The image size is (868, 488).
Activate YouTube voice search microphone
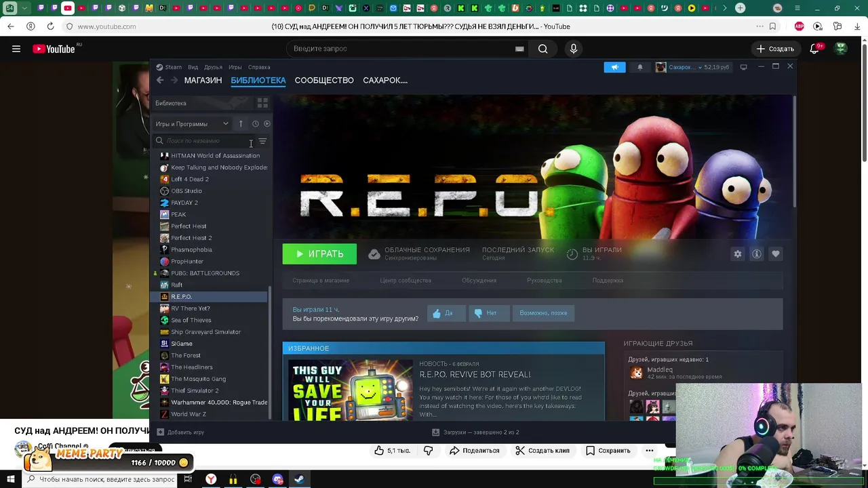click(x=574, y=49)
